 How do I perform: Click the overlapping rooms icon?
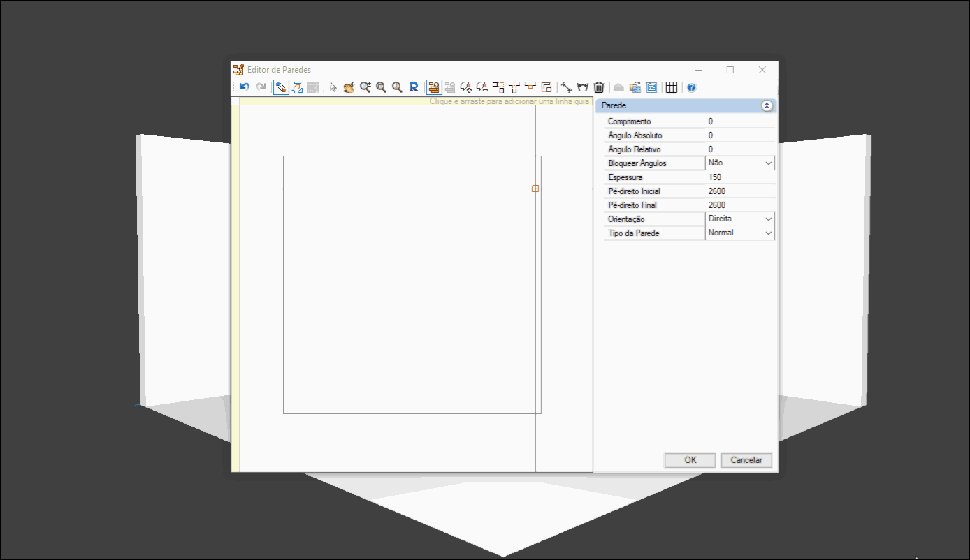(546, 87)
